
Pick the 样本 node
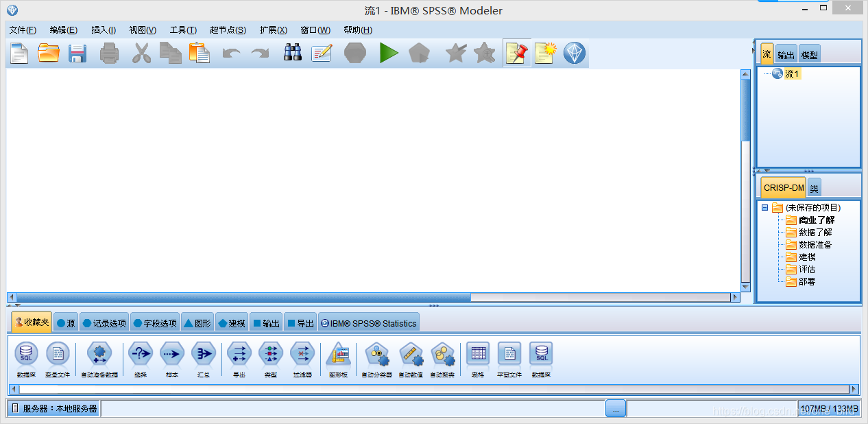(172, 360)
